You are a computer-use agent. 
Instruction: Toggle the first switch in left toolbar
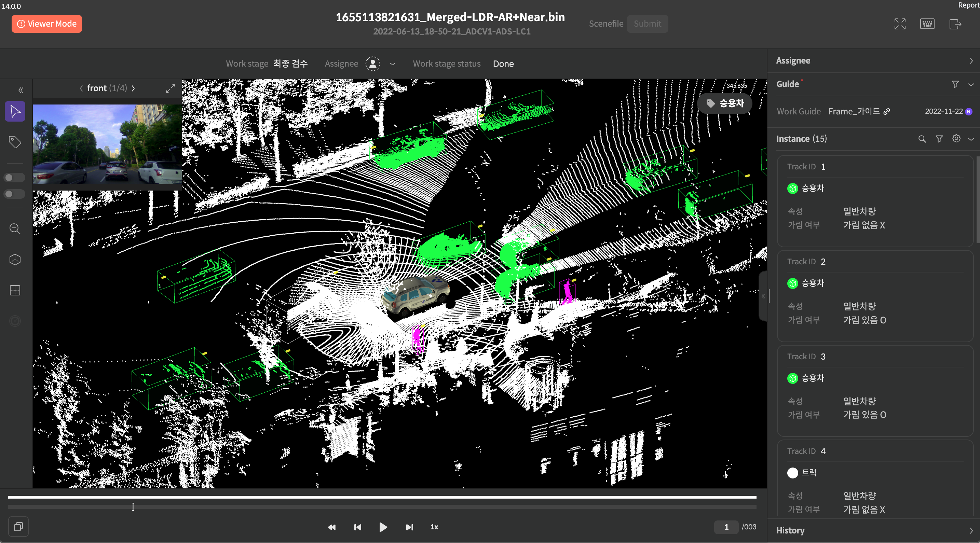coord(14,178)
